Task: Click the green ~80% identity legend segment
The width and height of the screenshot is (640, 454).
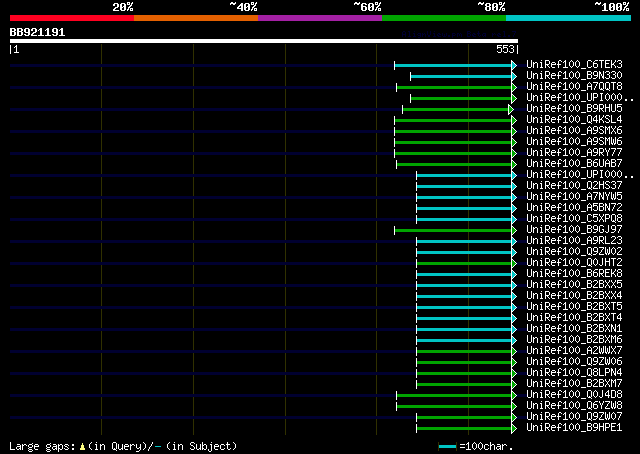Action: (x=444, y=18)
